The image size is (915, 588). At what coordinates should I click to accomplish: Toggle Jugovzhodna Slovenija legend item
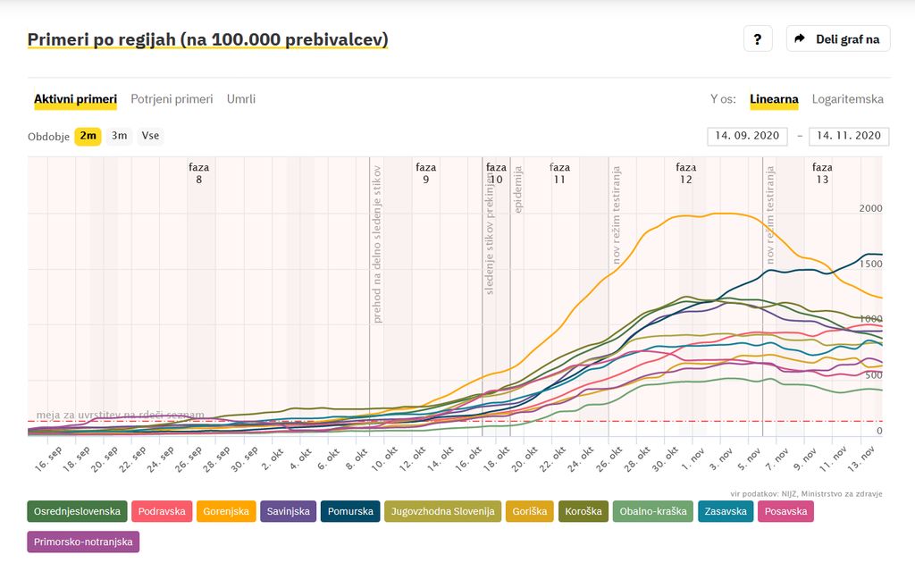442,511
